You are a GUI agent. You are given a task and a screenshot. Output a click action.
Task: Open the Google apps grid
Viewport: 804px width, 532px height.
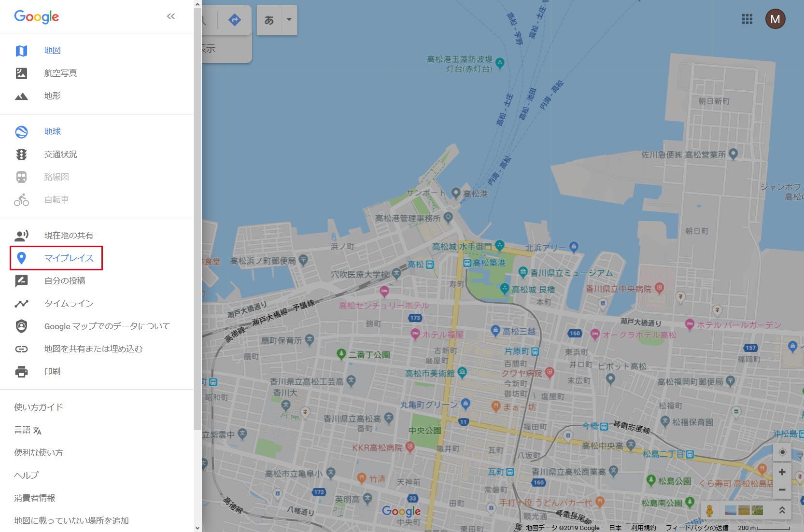(x=747, y=19)
